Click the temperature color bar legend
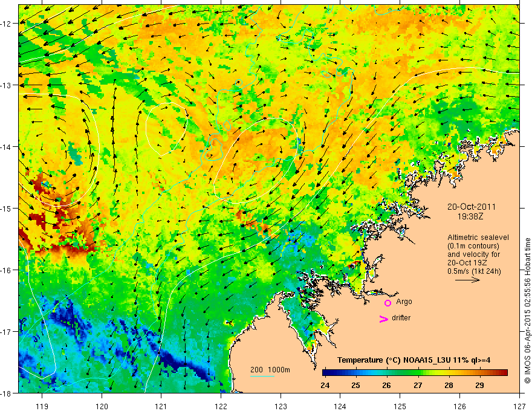The width and height of the screenshot is (532, 411). click(415, 372)
